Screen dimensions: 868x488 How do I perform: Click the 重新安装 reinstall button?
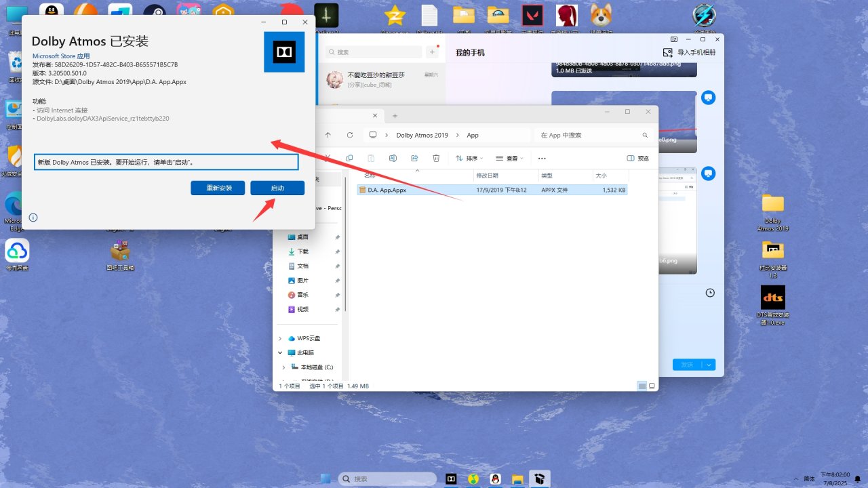coord(218,188)
